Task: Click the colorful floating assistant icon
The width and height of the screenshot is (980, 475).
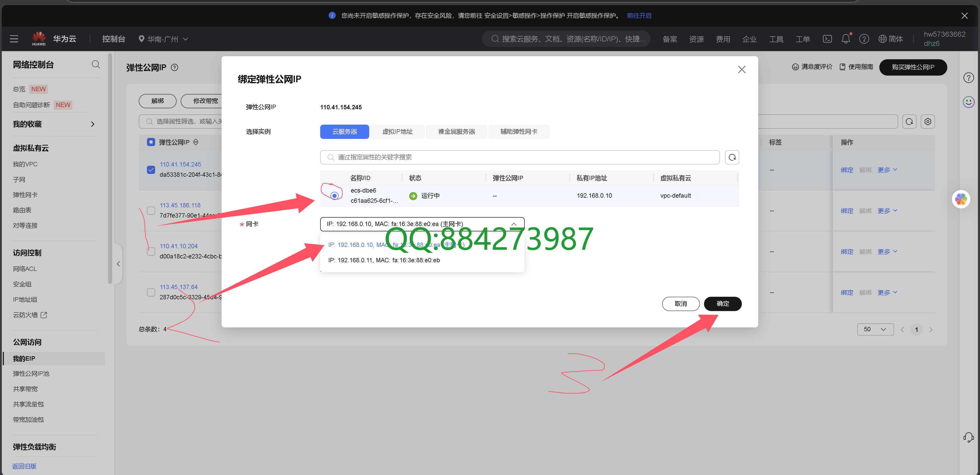Action: [x=961, y=199]
